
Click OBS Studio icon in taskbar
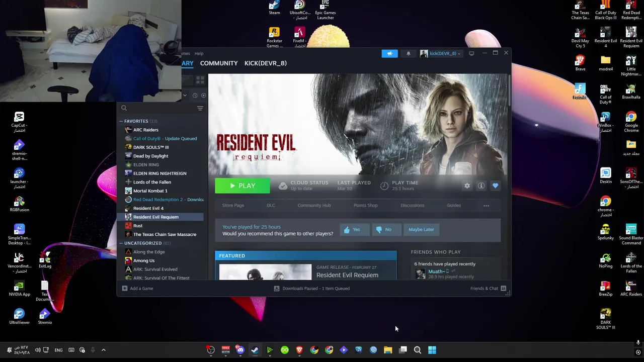point(211,350)
